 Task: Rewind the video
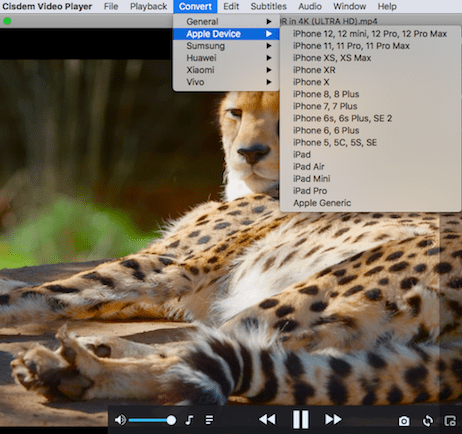[x=267, y=419]
